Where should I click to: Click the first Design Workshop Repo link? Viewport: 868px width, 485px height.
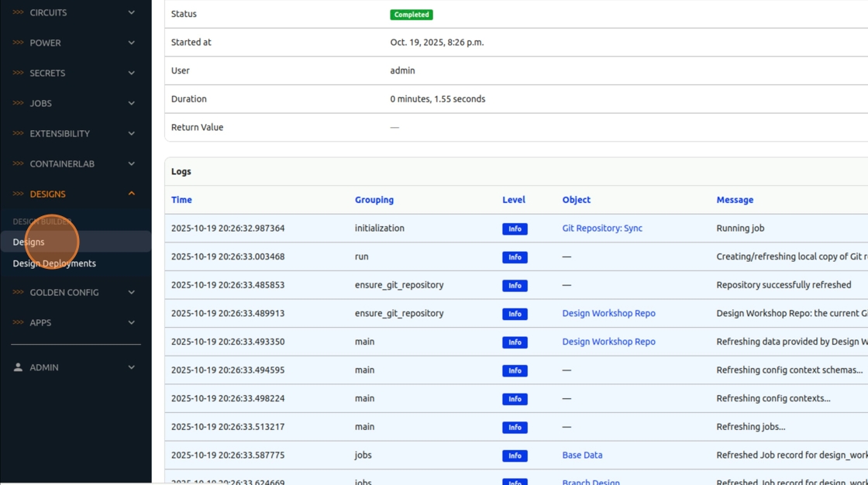(x=608, y=314)
